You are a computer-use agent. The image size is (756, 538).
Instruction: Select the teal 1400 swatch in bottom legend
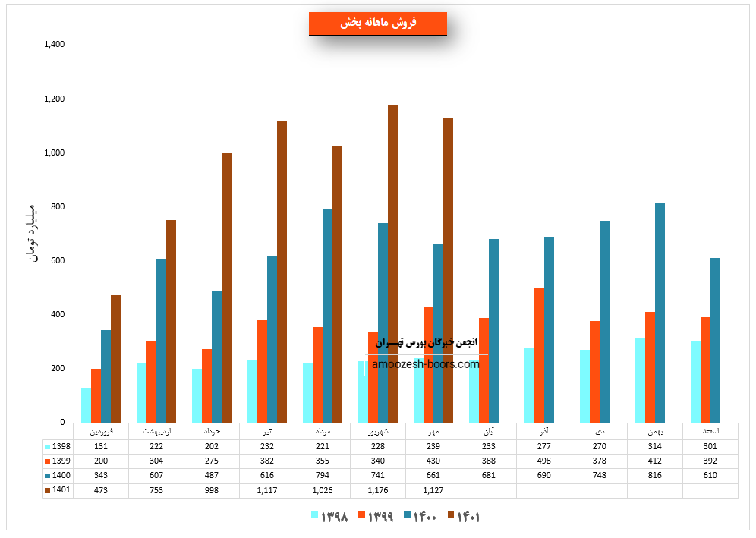(x=407, y=516)
